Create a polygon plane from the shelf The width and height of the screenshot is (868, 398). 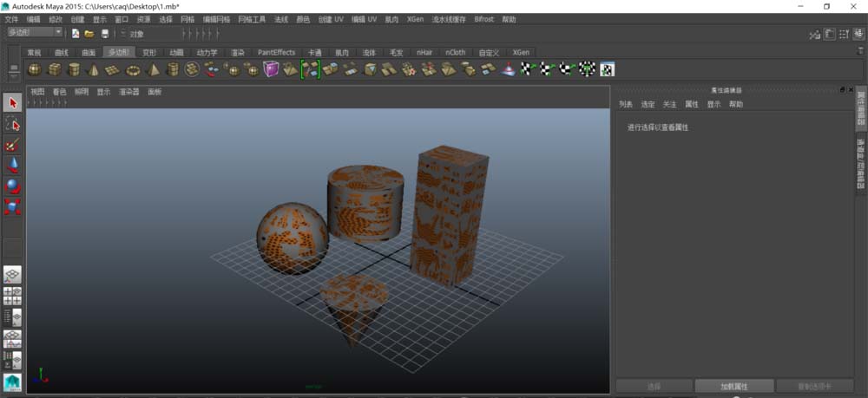click(112, 69)
